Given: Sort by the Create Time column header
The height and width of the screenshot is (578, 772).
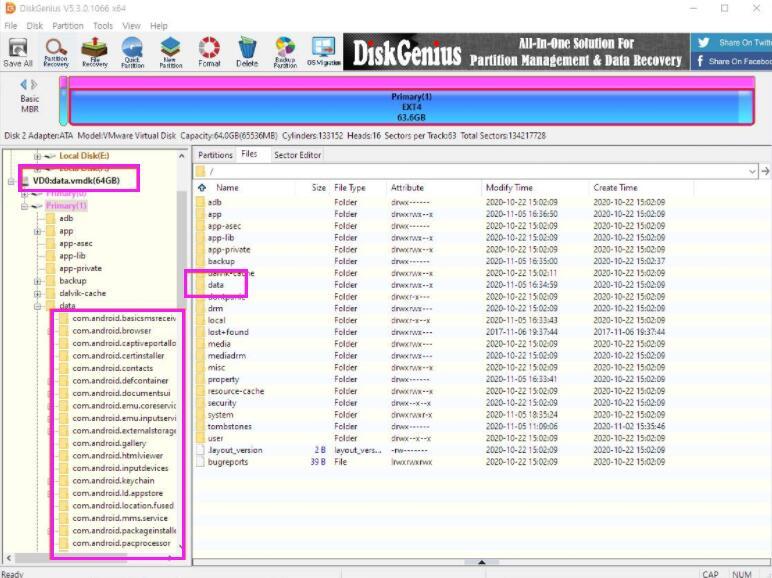Looking at the screenshot, I should [615, 188].
